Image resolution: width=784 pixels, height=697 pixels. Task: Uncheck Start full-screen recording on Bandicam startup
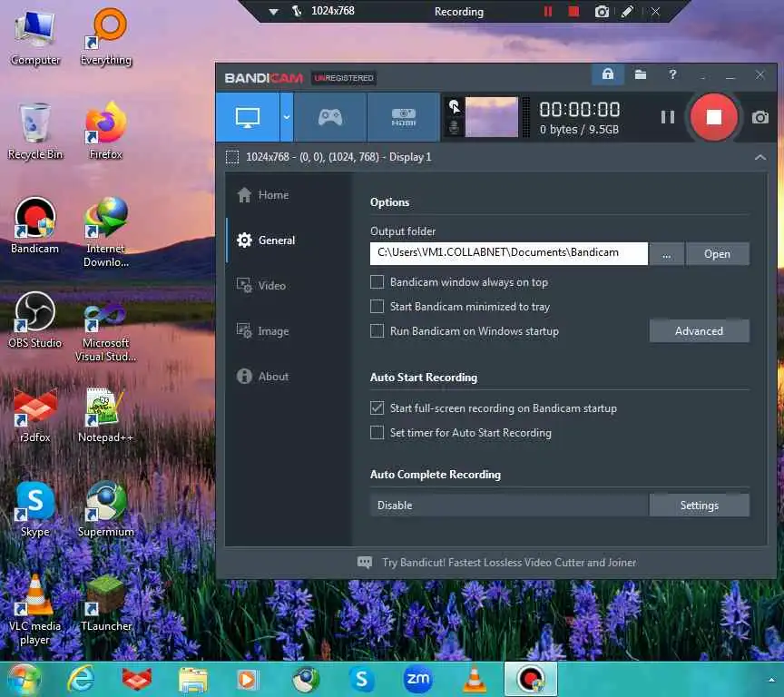[x=377, y=408]
